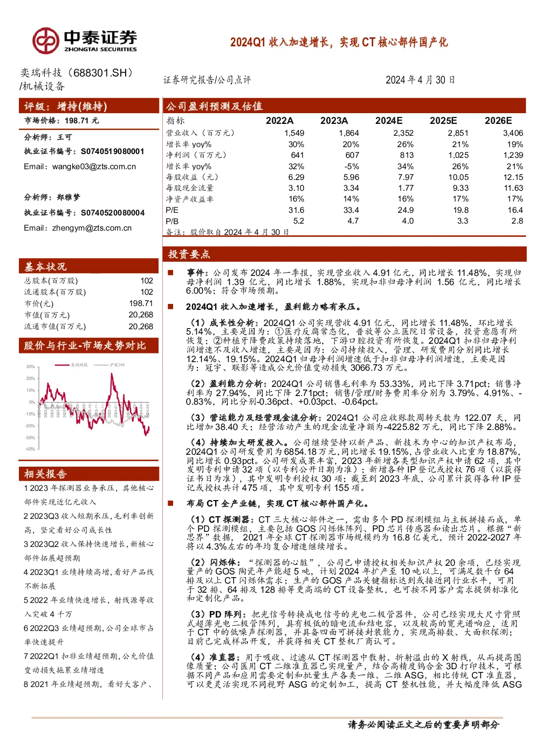Open related report 1 on 2023 探测器业务
Viewport: 535px width, 756px height.
point(89,495)
